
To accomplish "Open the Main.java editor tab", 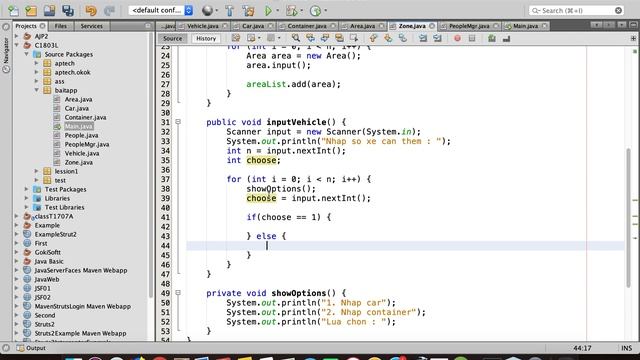I will (525, 26).
